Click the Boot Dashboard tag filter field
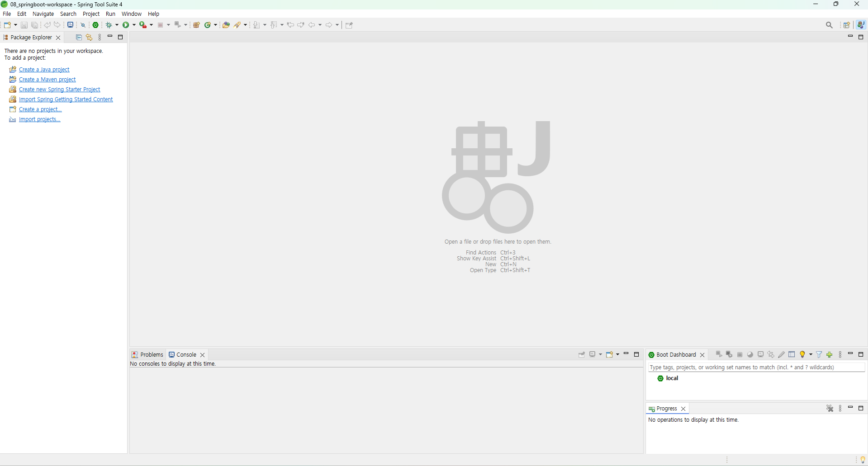 tap(757, 367)
